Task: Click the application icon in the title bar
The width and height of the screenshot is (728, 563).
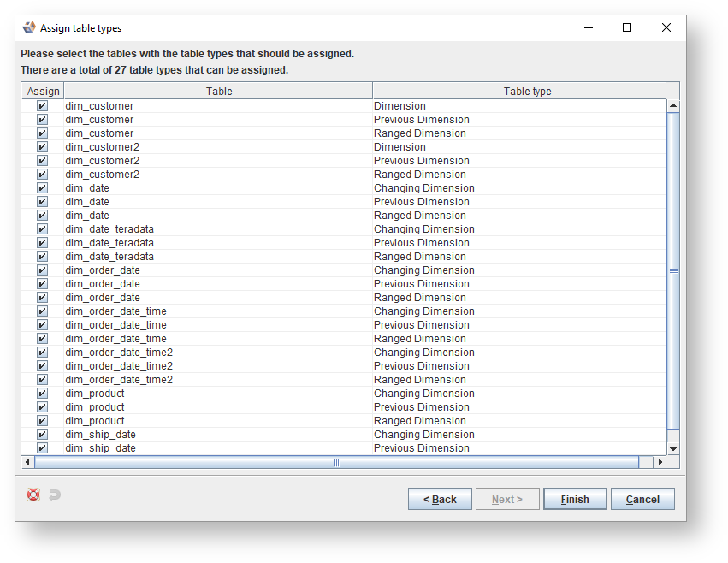Action: coord(29,27)
